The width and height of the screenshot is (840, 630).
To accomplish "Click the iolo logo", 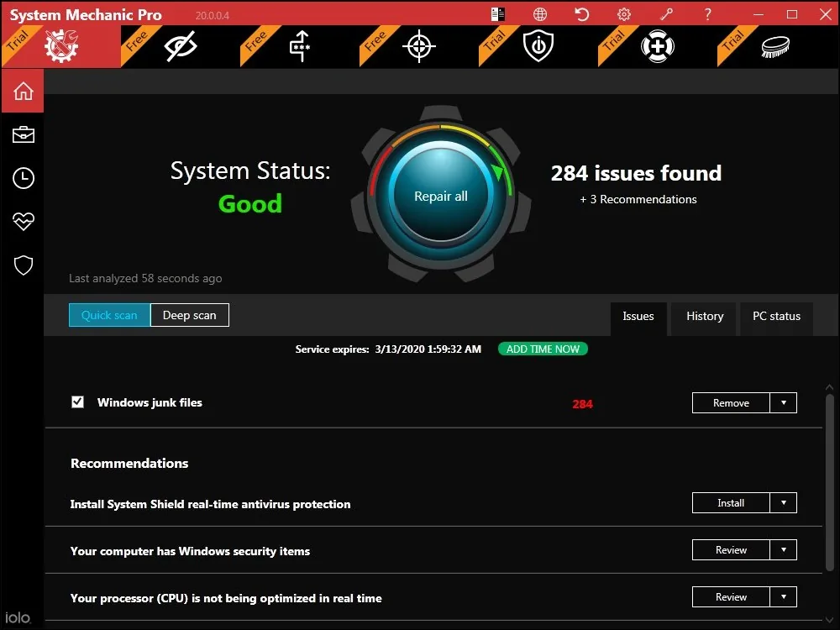I will pyautogui.click(x=18, y=617).
